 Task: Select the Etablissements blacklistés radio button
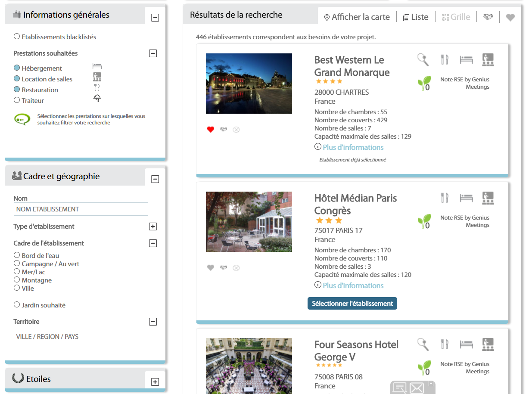(x=17, y=37)
